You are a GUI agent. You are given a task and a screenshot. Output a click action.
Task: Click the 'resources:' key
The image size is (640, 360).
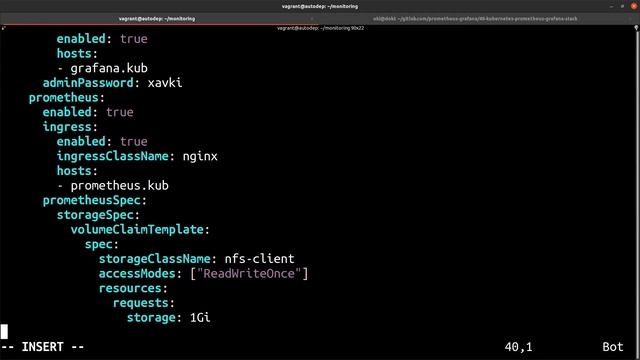point(133,288)
